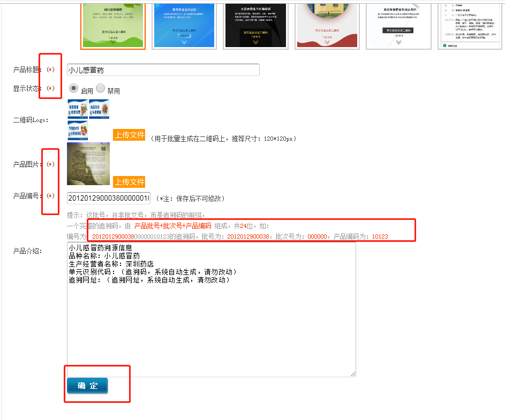The image size is (505, 420).
Task: Enable the 启用 display status radio
Action: click(74, 88)
